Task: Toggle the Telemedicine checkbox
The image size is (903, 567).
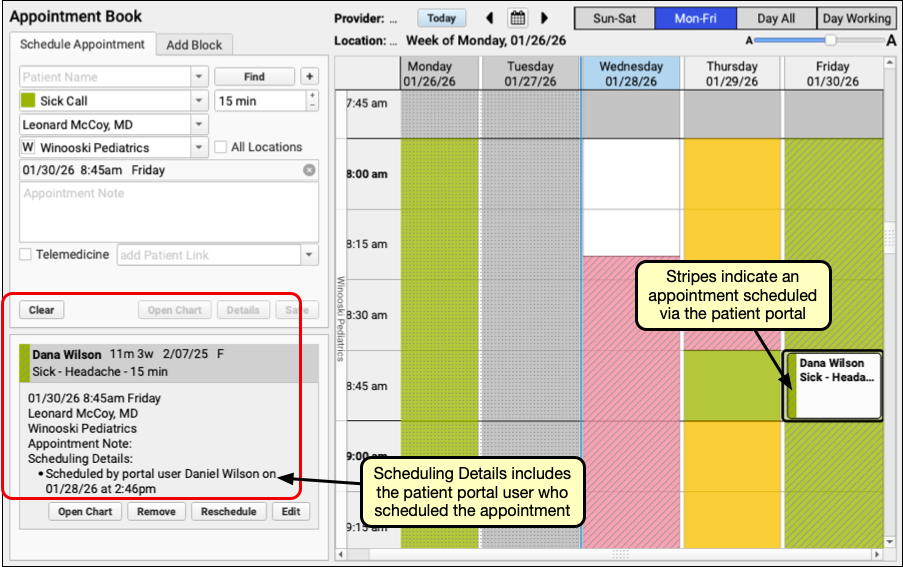Action: pos(26,255)
